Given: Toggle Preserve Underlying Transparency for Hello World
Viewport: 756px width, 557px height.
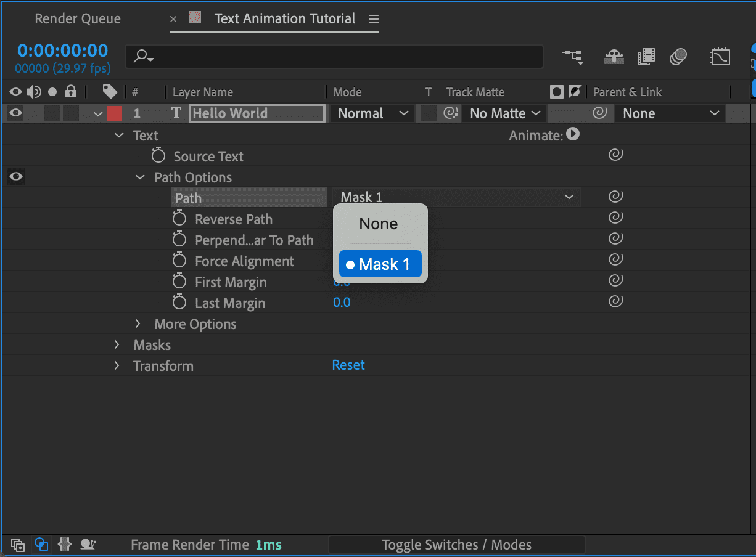Looking at the screenshot, I should (x=429, y=113).
